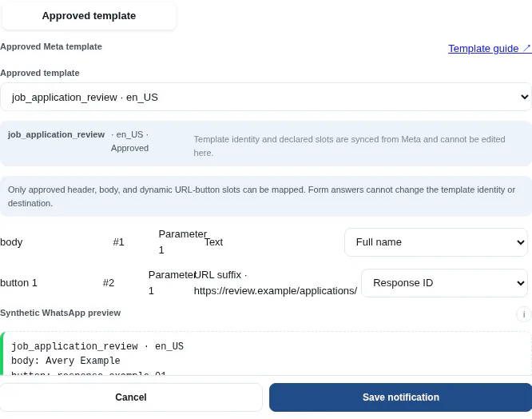The image size is (532, 419).
Task: Click the 'https://review.example/applications/' text
Action: pyautogui.click(x=276, y=291)
